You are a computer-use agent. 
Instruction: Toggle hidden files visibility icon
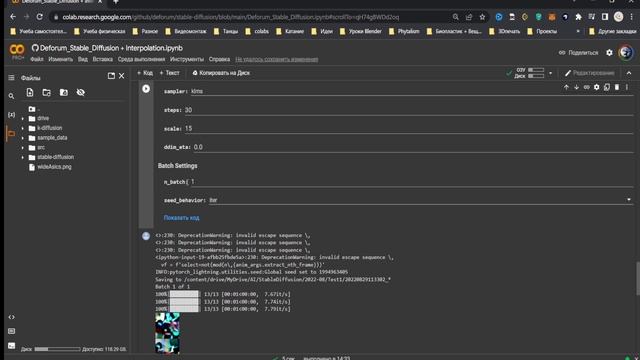81,93
